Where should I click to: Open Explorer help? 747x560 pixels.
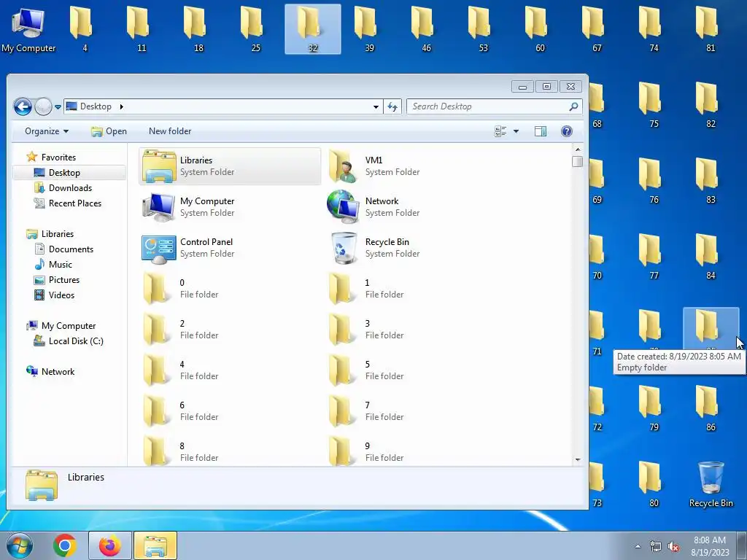pyautogui.click(x=566, y=131)
